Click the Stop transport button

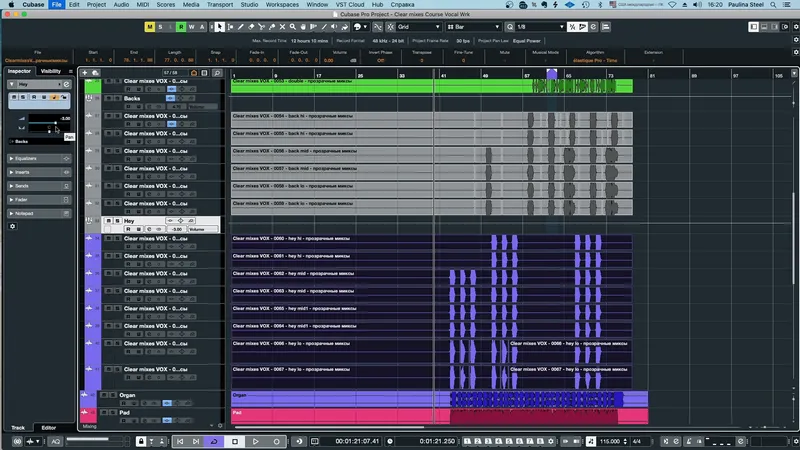tap(235, 441)
